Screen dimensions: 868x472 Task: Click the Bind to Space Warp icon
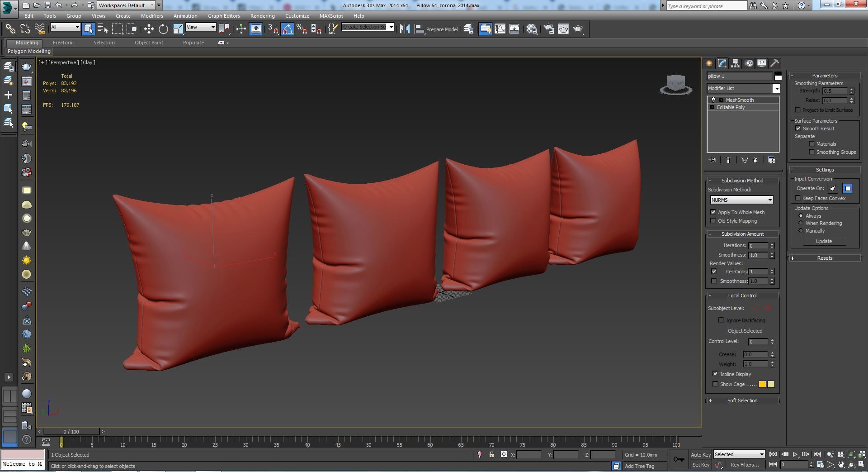40,29
